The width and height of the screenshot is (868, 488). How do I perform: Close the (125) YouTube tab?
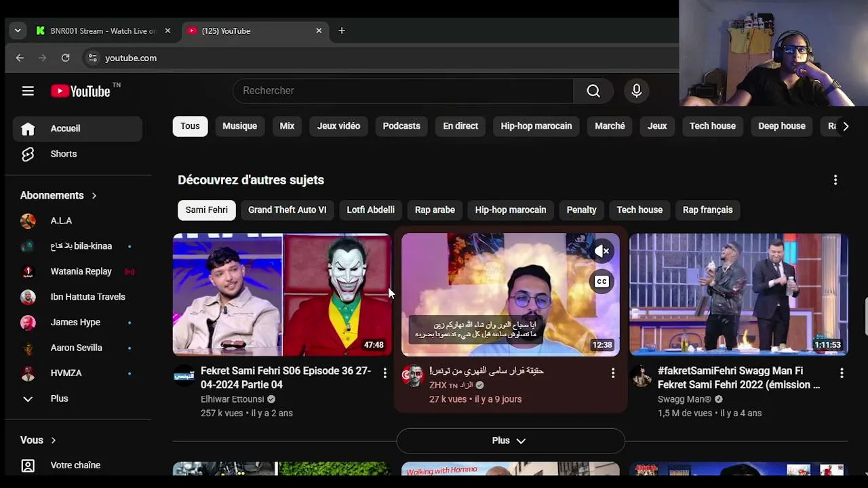[x=319, y=30]
